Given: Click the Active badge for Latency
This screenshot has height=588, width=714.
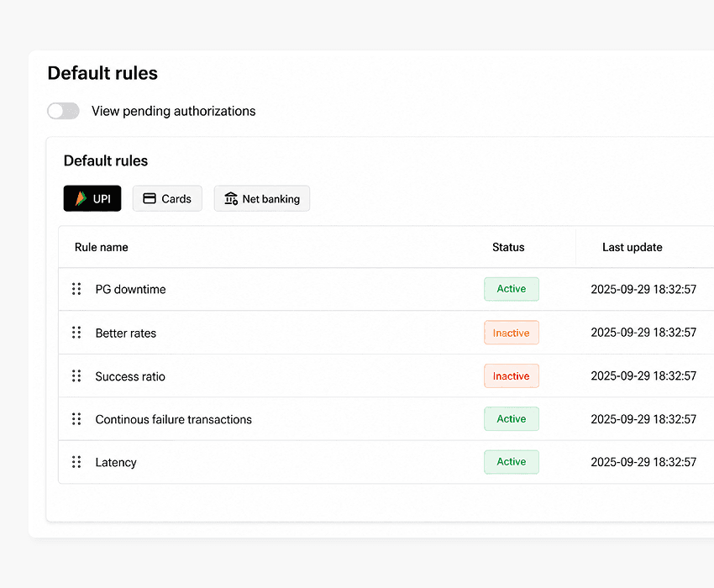Looking at the screenshot, I should tap(512, 462).
